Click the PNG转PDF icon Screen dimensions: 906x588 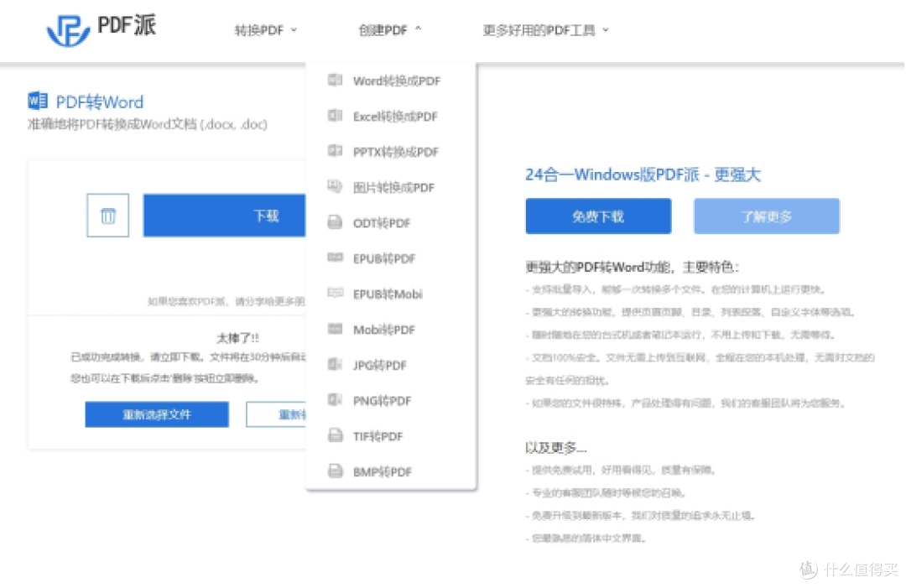point(335,400)
